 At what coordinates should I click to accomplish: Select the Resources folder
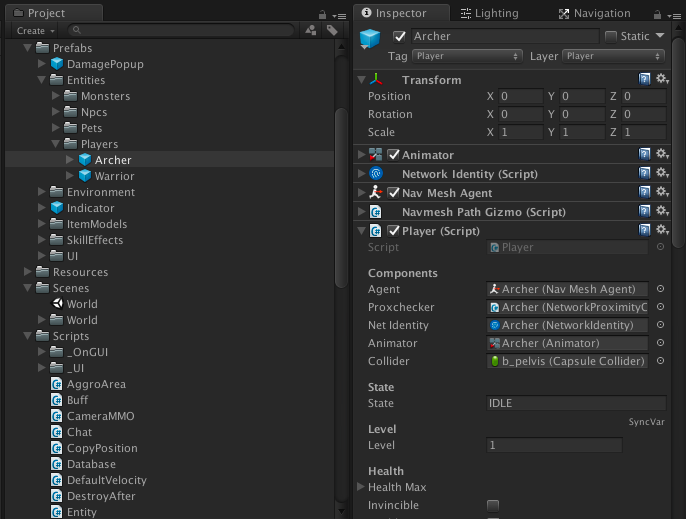point(80,272)
